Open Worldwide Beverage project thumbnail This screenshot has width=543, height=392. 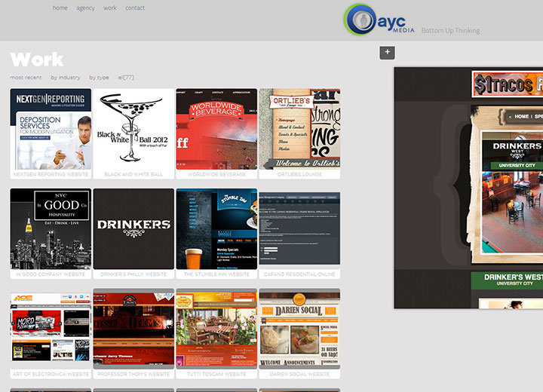coord(216,129)
